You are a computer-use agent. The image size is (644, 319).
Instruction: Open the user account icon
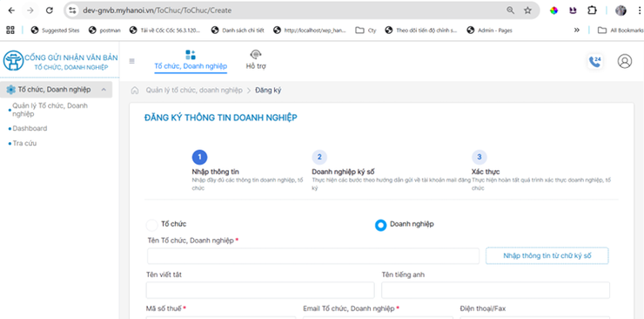tap(625, 61)
